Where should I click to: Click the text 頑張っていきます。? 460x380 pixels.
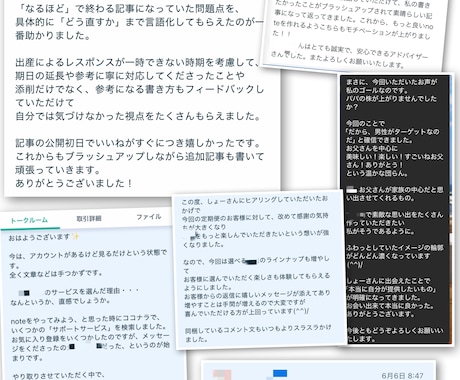[58, 170]
